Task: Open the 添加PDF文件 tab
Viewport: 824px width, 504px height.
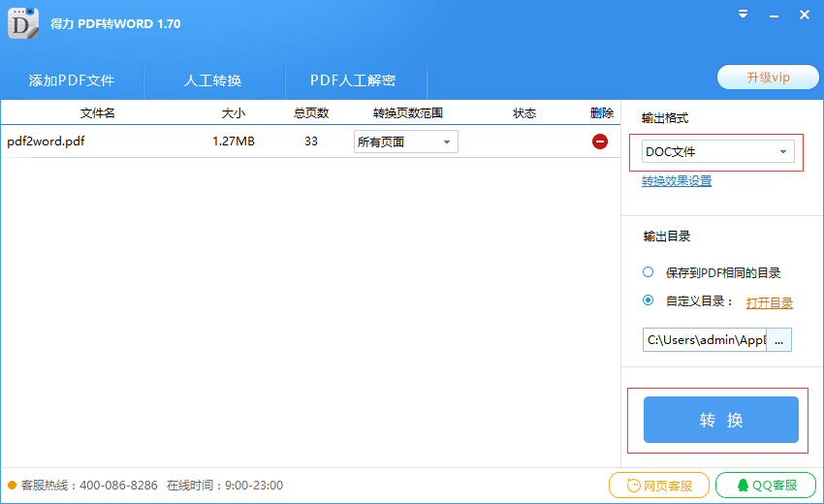Action: coord(72,80)
